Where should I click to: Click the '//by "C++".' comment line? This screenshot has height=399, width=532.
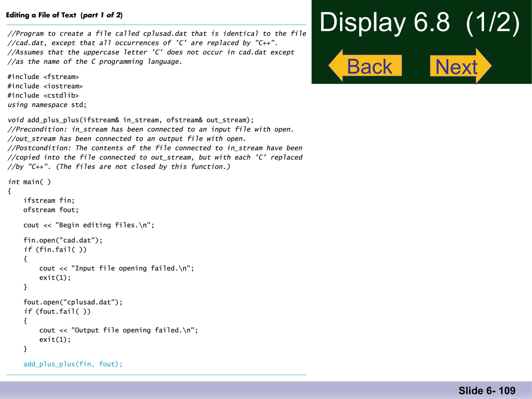(119, 167)
